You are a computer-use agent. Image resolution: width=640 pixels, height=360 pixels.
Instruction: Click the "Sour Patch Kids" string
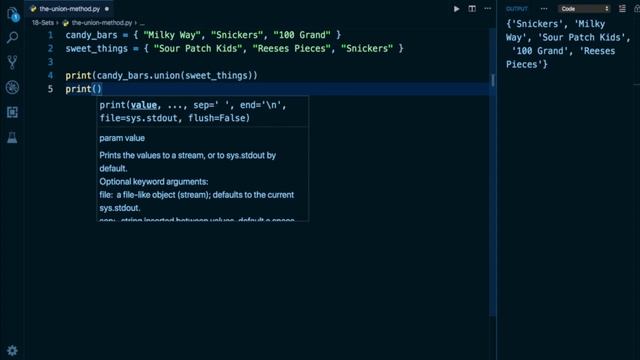click(198, 49)
